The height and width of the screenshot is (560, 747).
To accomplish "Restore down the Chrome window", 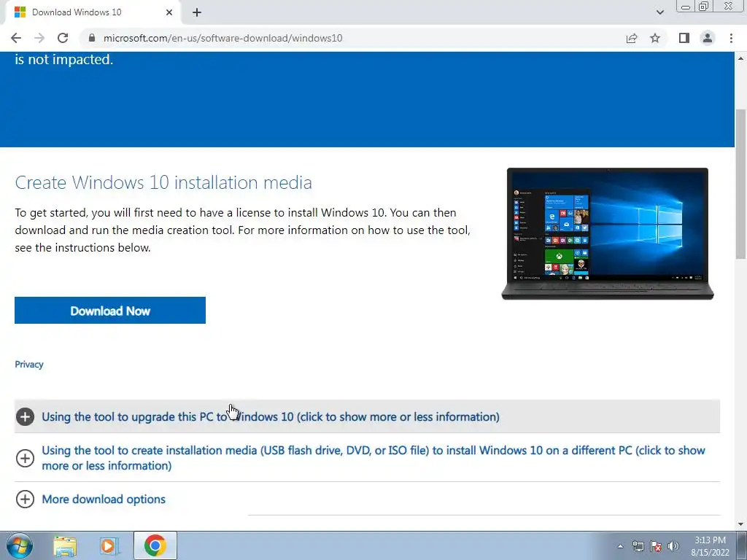I will [704, 6].
